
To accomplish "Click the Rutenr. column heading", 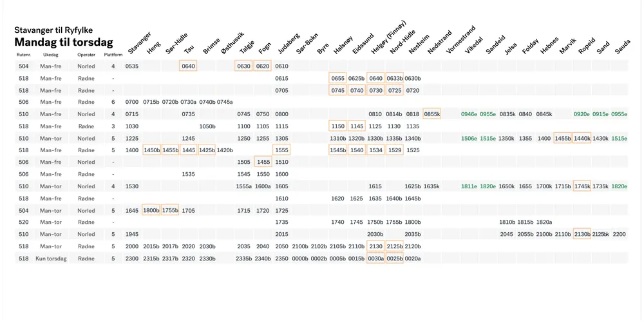I will point(24,55).
